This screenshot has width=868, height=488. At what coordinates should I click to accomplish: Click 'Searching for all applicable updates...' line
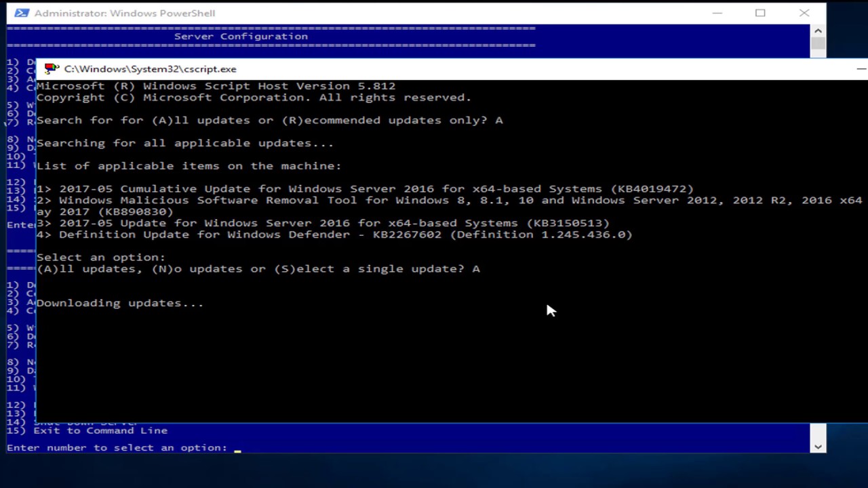(185, 143)
